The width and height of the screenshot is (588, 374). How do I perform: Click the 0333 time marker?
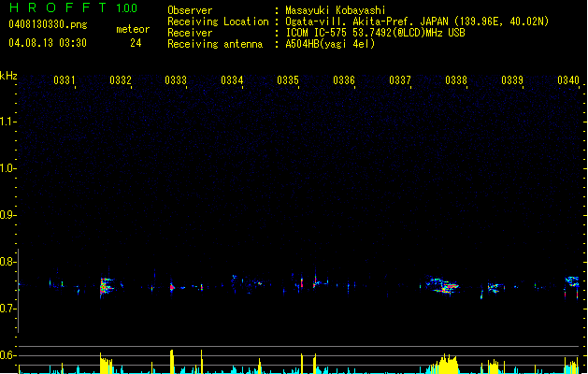(176, 79)
